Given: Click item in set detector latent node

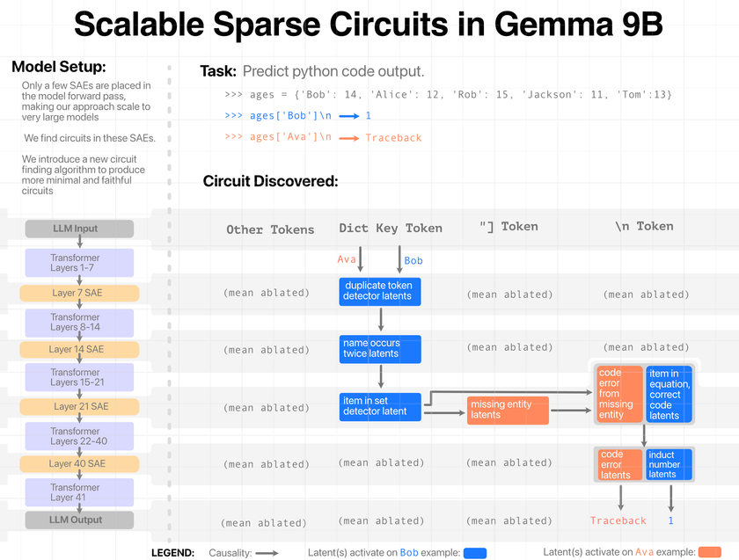Looking at the screenshot, I should click(x=380, y=405).
